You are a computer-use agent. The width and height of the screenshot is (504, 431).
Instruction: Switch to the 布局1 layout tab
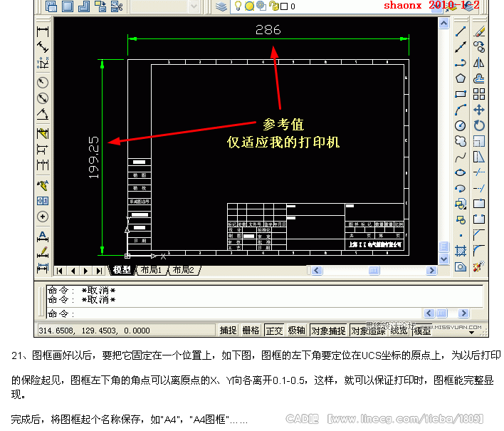pyautogui.click(x=151, y=270)
